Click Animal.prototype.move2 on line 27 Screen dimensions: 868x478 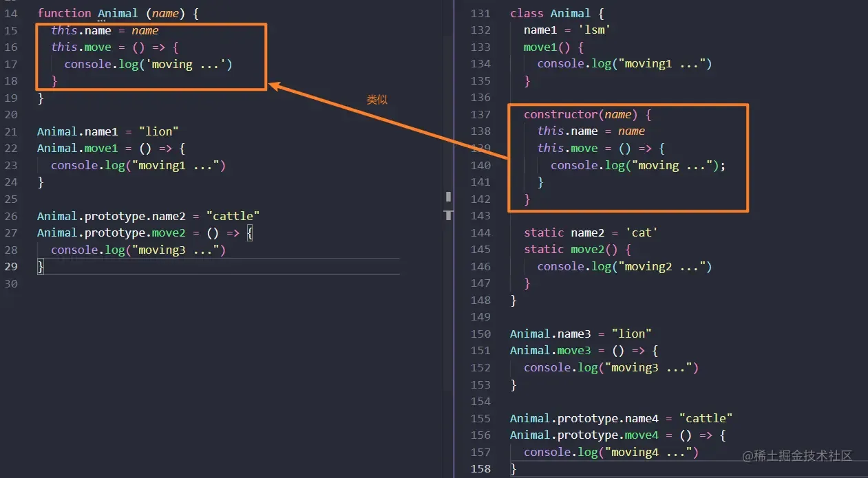pyautogui.click(x=112, y=233)
